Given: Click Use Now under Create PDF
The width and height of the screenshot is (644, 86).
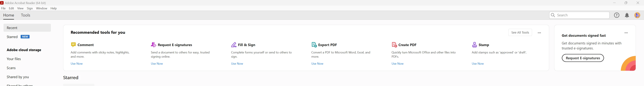Looking at the screenshot, I should [397, 64].
